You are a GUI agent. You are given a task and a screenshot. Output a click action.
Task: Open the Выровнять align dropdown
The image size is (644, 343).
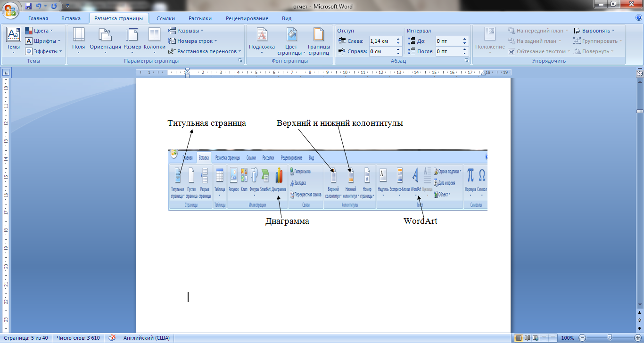tap(594, 31)
